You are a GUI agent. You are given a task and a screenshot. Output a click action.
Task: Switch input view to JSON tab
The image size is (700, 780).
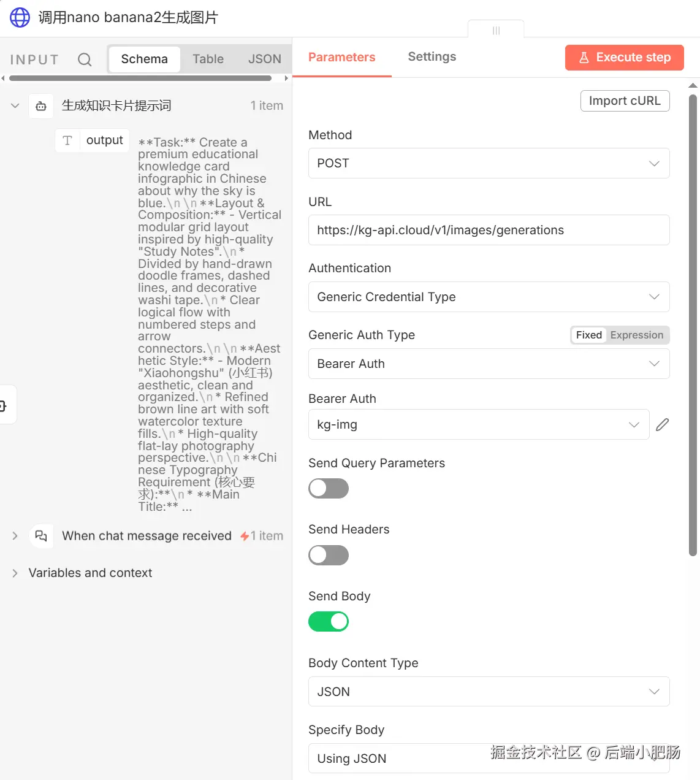point(264,59)
